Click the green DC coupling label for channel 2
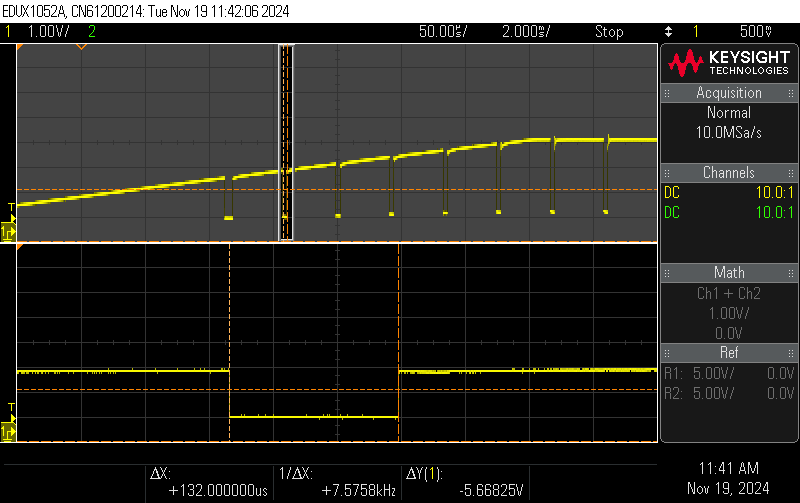 (x=672, y=213)
